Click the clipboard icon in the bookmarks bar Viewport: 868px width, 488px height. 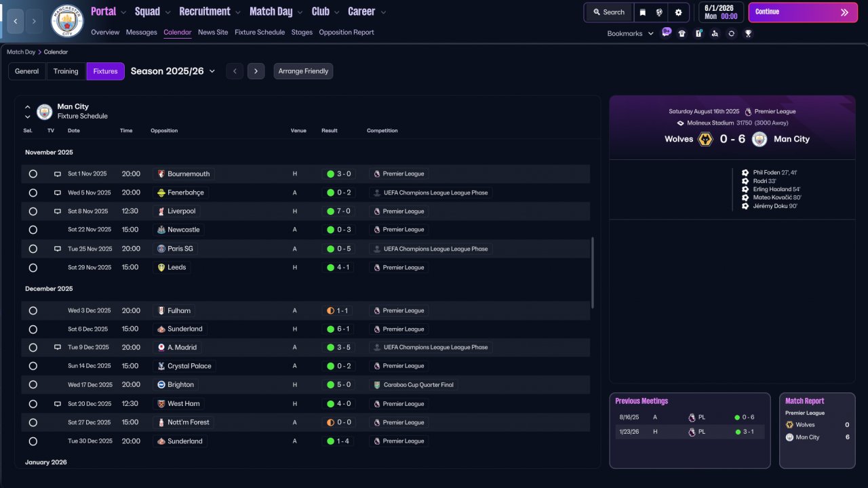(698, 33)
